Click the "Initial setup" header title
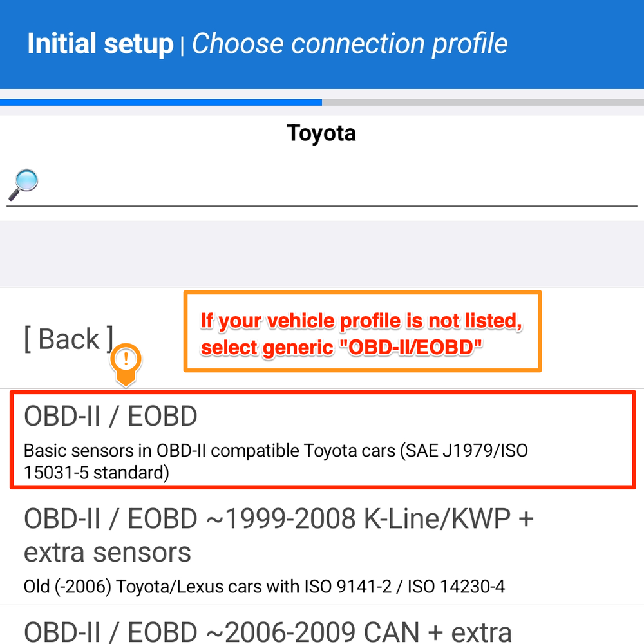The width and height of the screenshot is (644, 644). [x=100, y=44]
